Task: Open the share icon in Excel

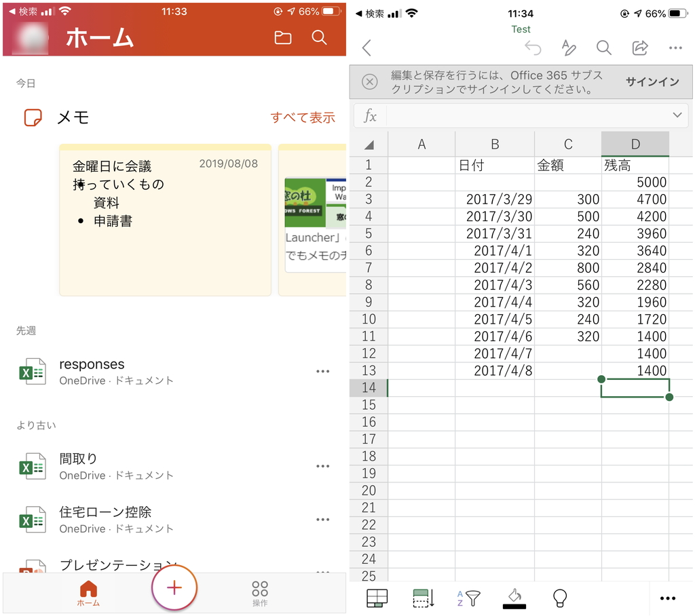Action: [639, 48]
